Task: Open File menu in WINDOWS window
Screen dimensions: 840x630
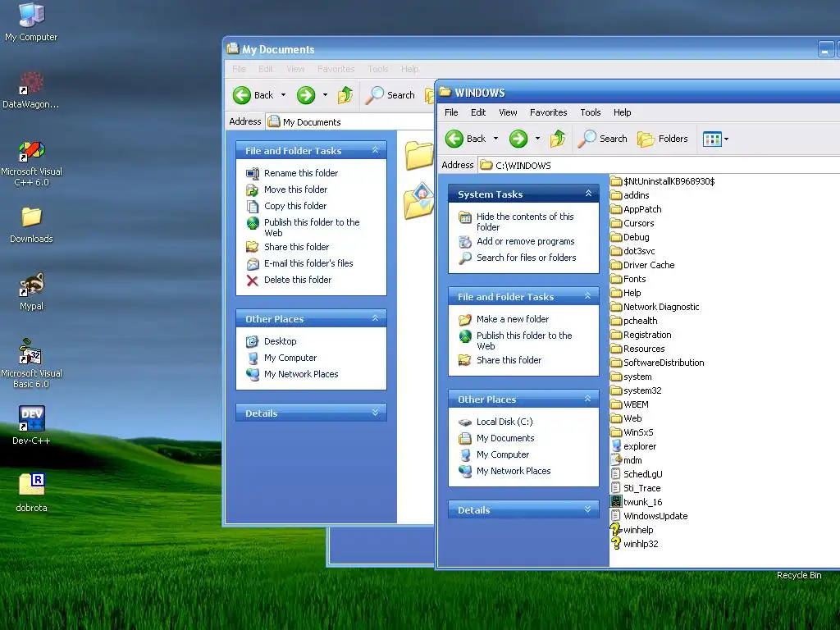Action: (x=451, y=112)
